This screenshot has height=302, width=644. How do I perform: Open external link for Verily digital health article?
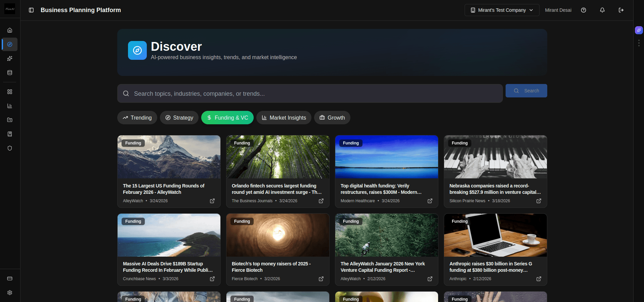point(430,201)
